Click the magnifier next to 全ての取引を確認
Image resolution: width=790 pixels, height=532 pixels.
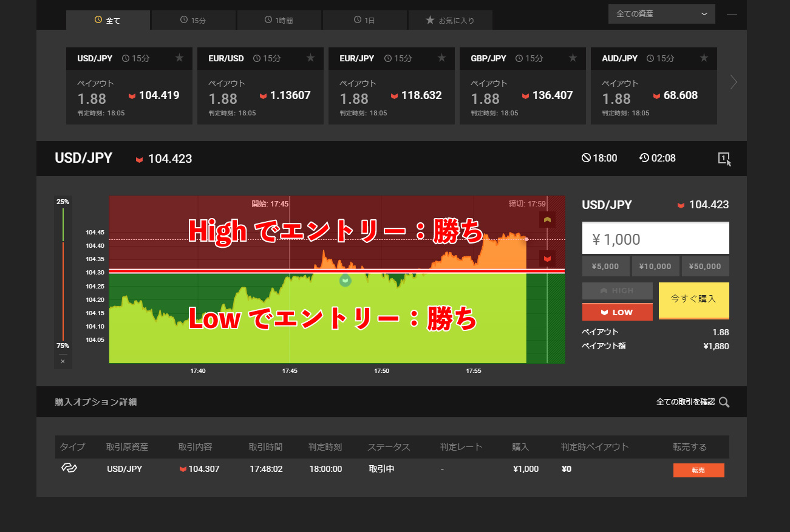coord(724,402)
